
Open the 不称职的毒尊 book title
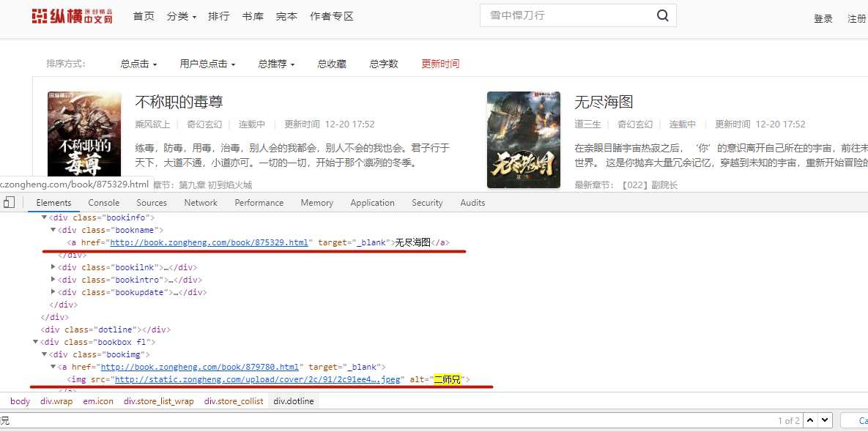[179, 102]
